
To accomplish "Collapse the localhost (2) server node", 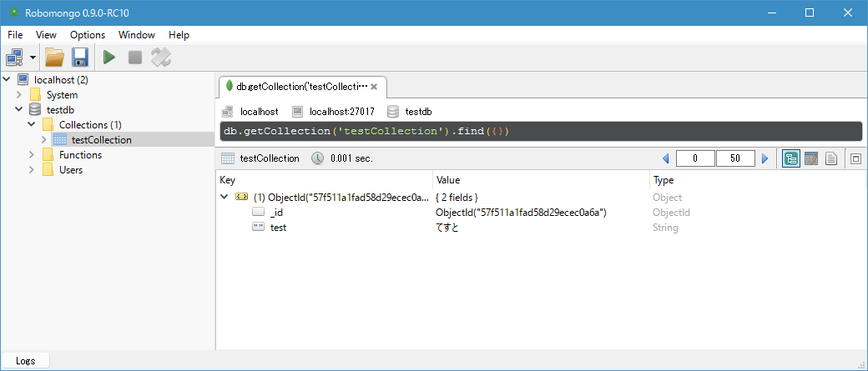I will (x=7, y=79).
